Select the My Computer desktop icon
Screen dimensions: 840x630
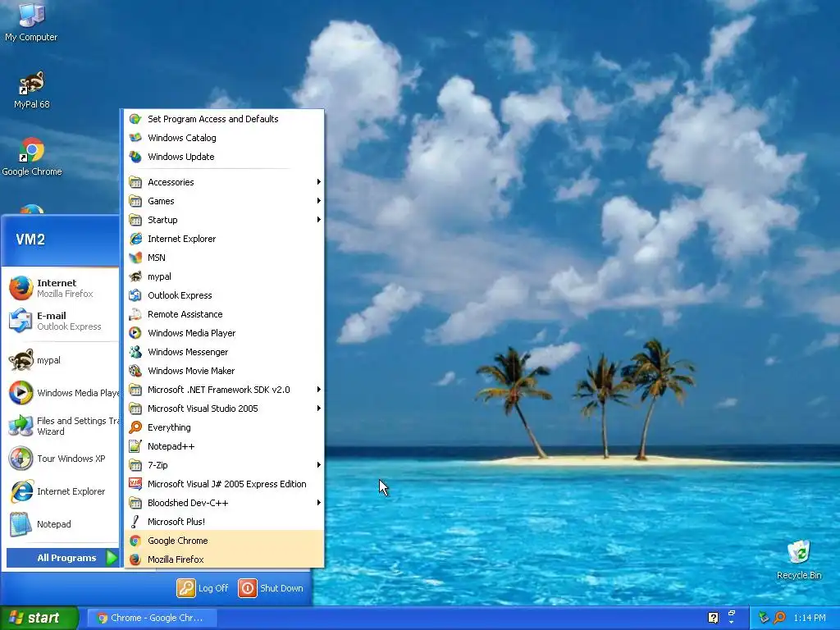32,21
